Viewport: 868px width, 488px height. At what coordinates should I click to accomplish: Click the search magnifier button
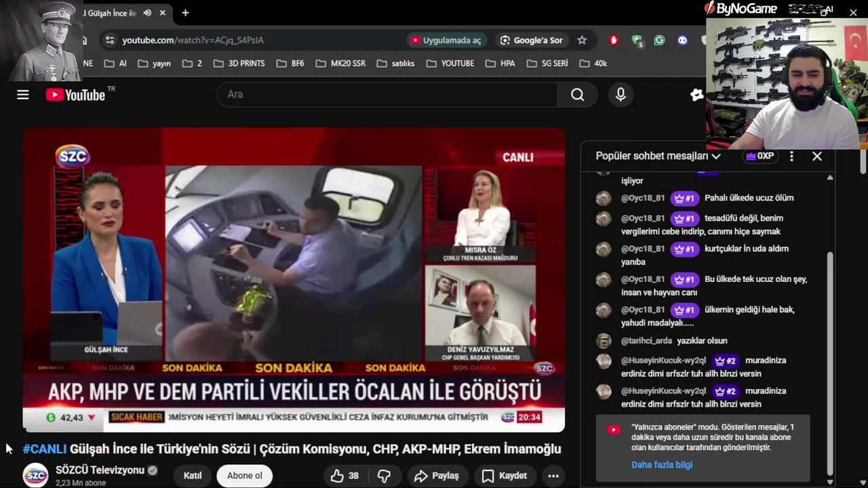[x=577, y=95]
